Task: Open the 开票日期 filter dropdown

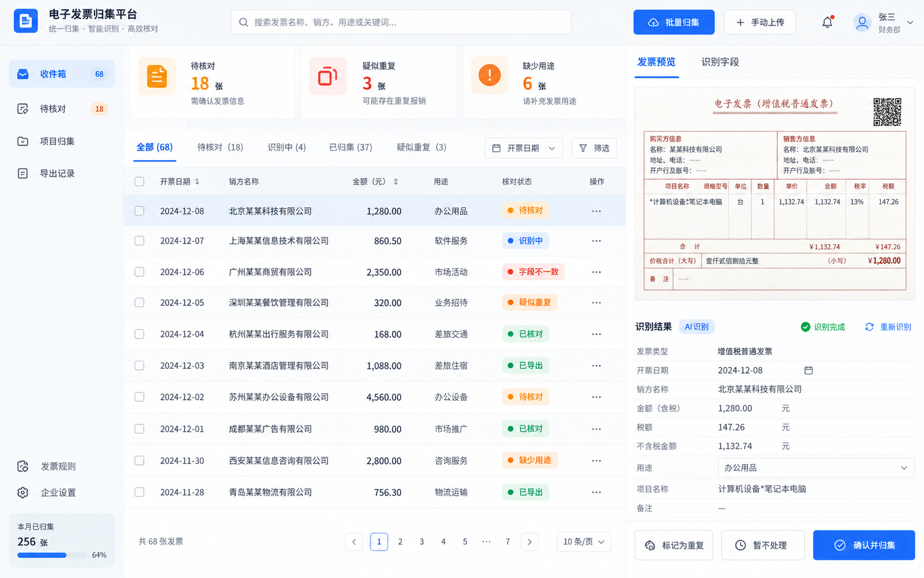Action: (x=524, y=148)
